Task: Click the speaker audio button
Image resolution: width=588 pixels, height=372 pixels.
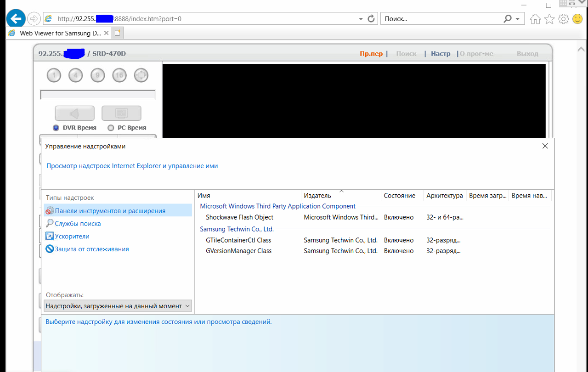Action: 74,113
